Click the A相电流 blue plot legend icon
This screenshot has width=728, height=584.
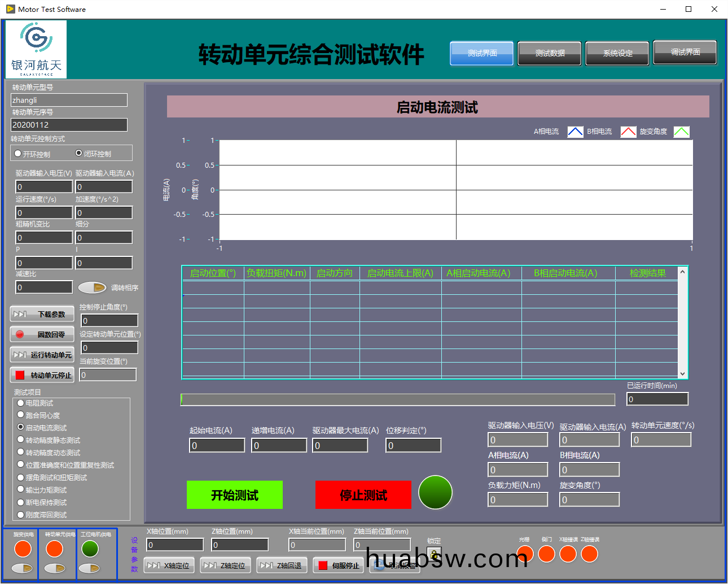tap(574, 132)
